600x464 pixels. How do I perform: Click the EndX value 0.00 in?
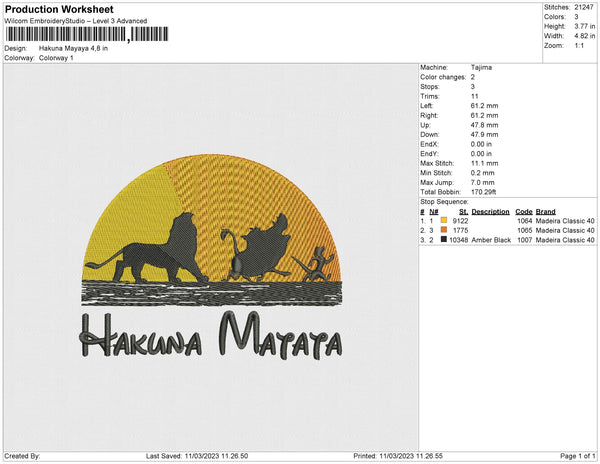click(481, 144)
